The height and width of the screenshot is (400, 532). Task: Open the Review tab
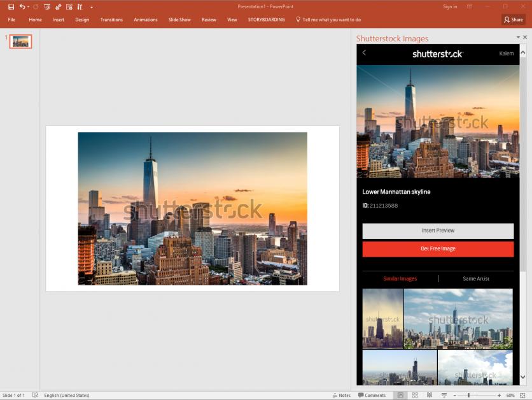[x=209, y=20]
